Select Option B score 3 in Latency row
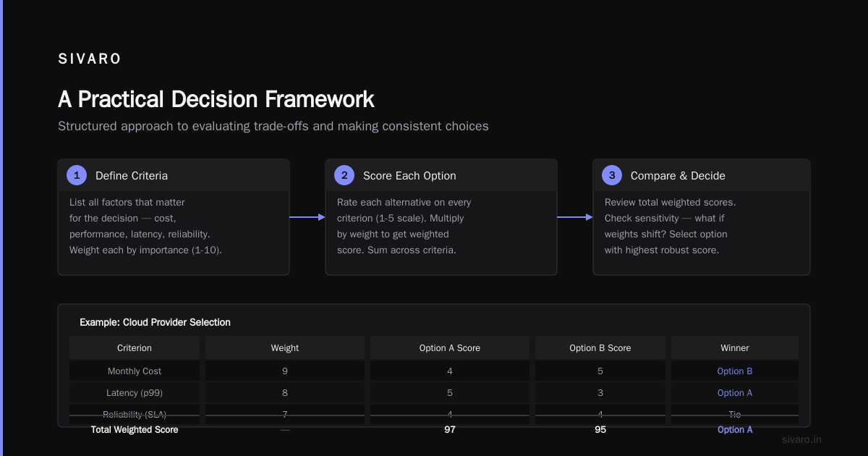The image size is (868, 456). click(x=600, y=392)
